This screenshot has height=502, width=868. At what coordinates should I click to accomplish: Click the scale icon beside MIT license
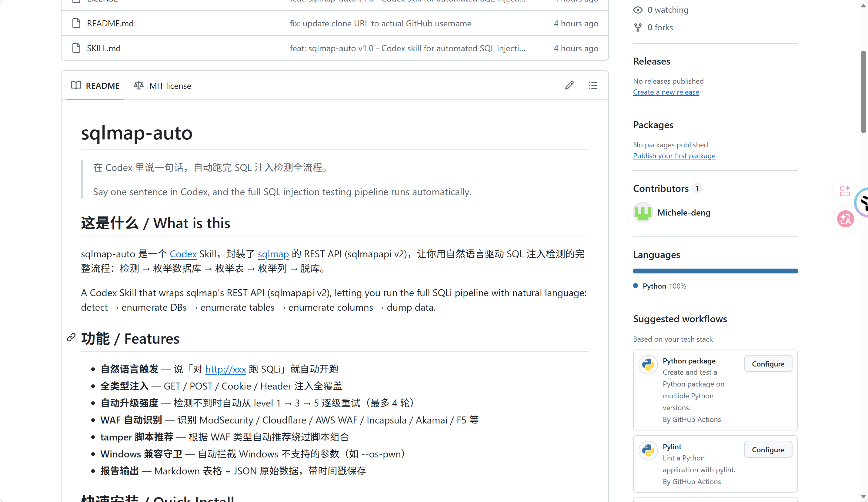139,85
